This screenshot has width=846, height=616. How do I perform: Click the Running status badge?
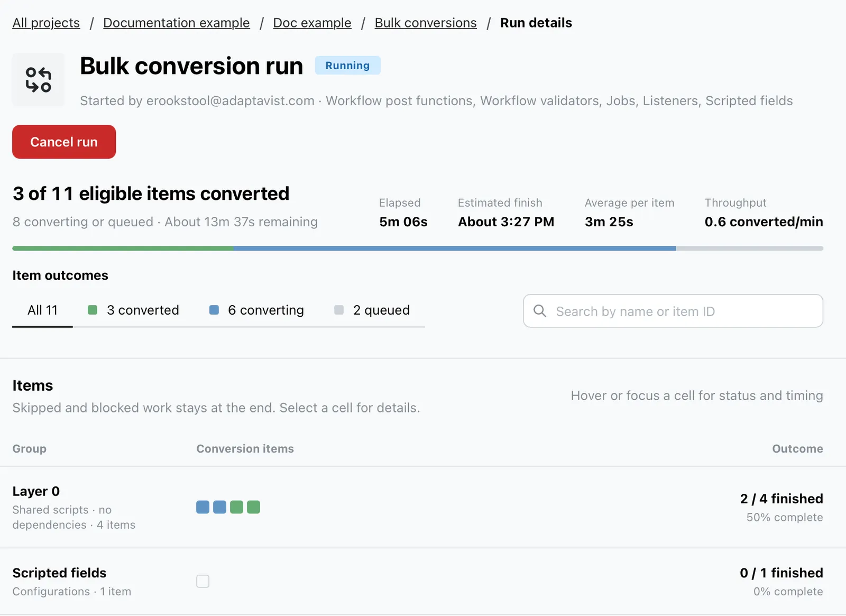click(347, 65)
